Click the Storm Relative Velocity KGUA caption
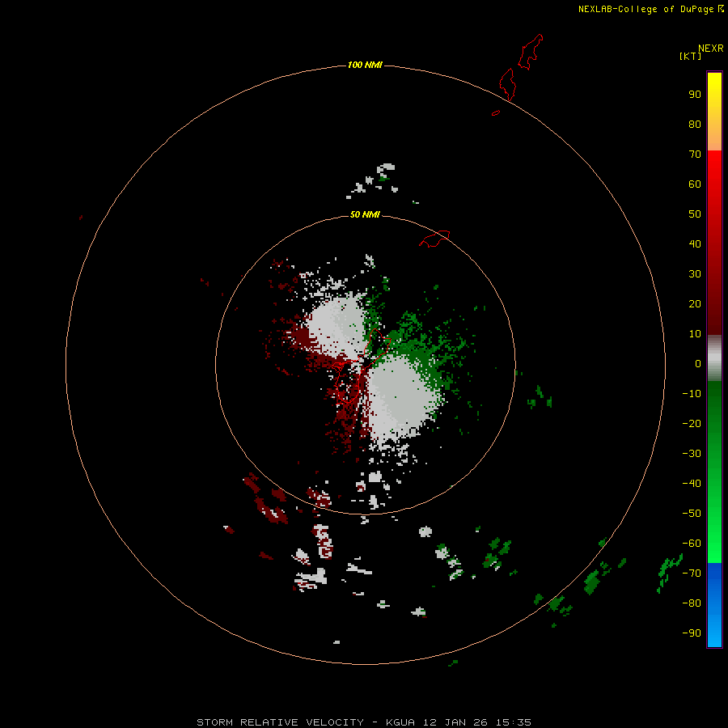728x728 pixels. click(x=364, y=722)
